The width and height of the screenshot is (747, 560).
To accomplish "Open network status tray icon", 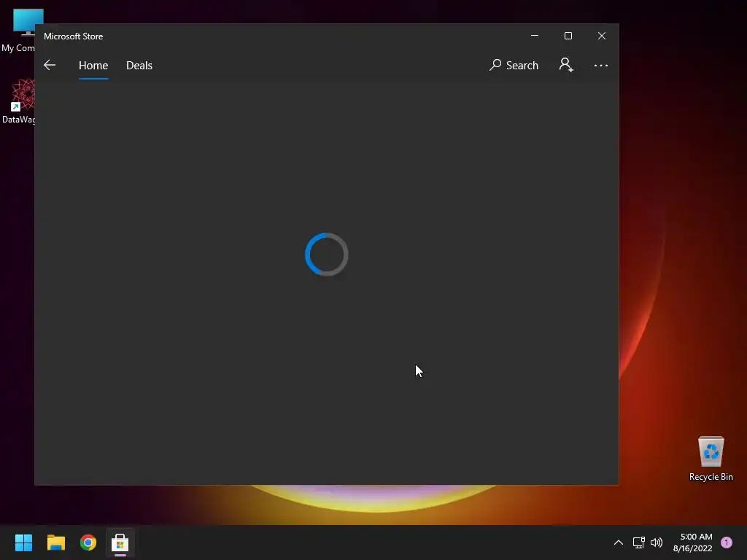I will coord(638,542).
